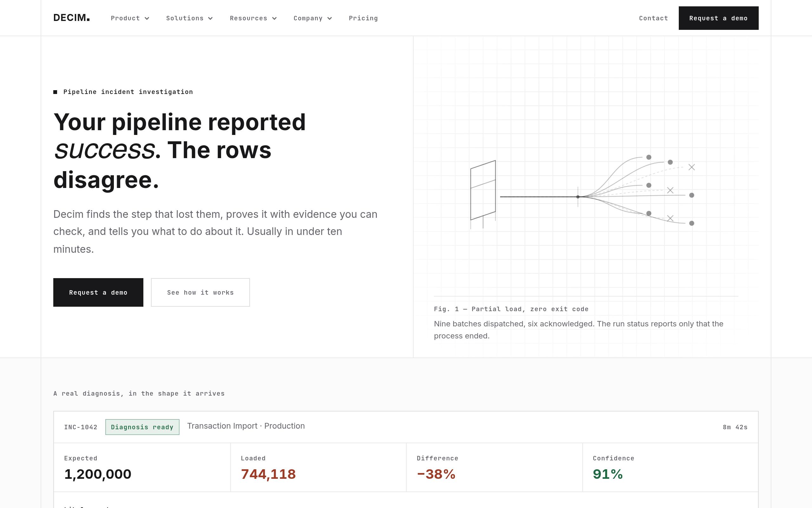Click the Confidence value 91%

[x=608, y=474]
